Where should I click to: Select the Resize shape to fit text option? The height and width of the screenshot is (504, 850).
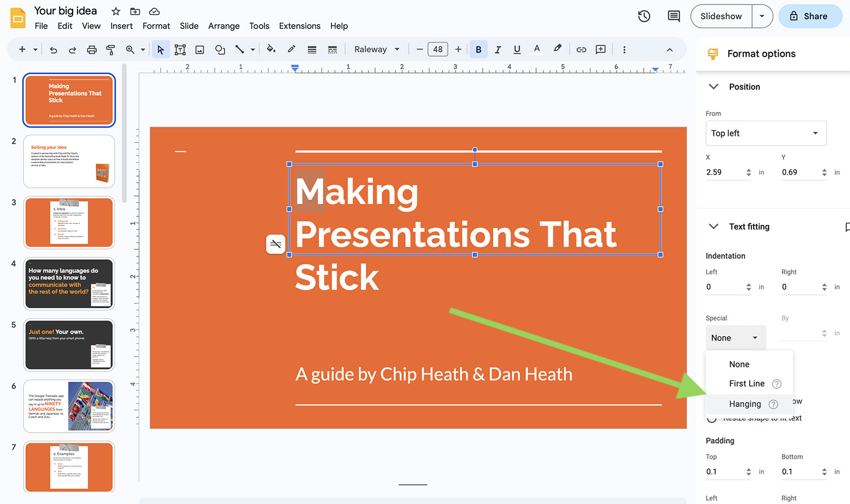pos(712,418)
